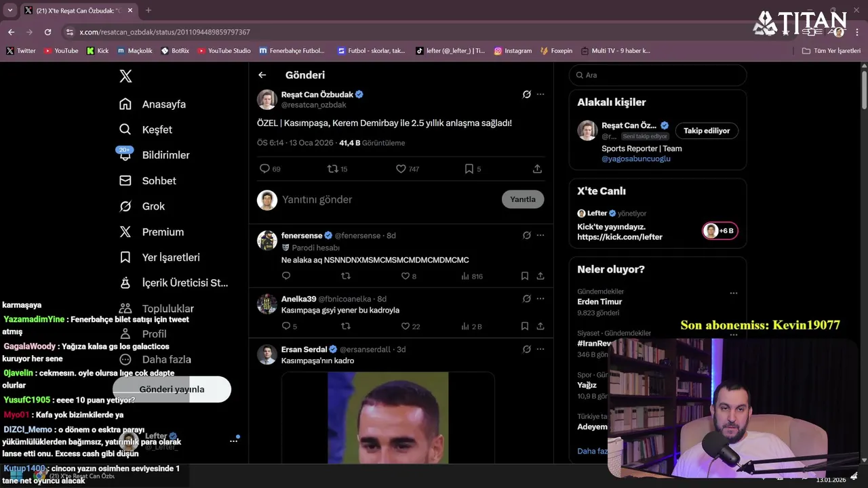This screenshot has width=868, height=488.
Task: Like Anelka39 comment with 22 likes
Action: coord(410,326)
